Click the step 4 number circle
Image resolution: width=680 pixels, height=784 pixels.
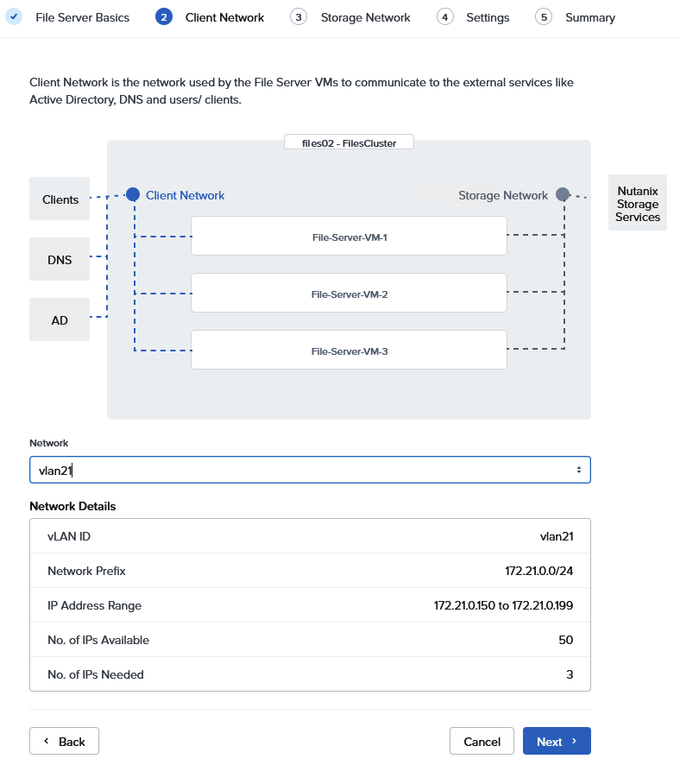445,17
